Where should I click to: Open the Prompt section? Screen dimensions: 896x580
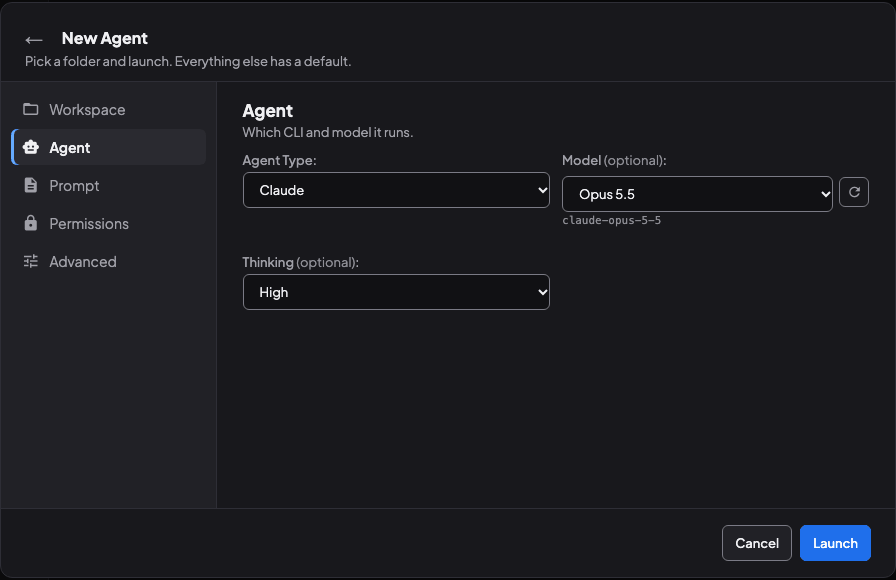click(x=109, y=185)
